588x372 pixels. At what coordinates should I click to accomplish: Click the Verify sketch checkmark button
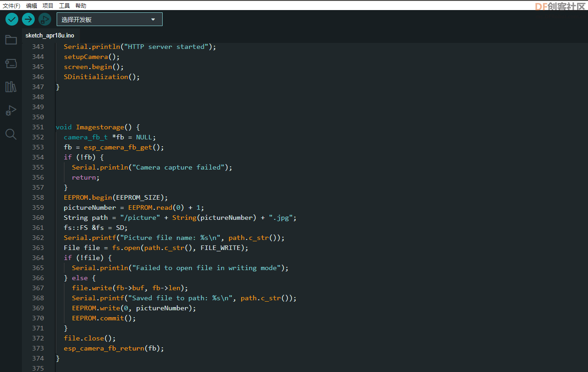pos(12,19)
